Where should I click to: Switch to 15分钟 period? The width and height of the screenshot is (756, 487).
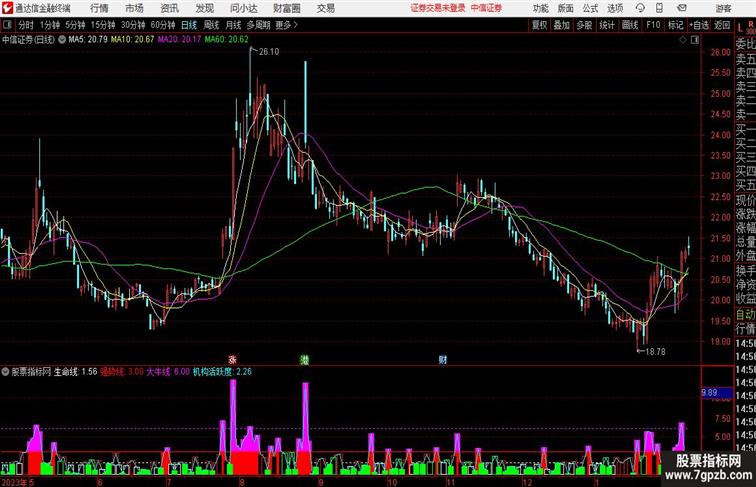103,25
